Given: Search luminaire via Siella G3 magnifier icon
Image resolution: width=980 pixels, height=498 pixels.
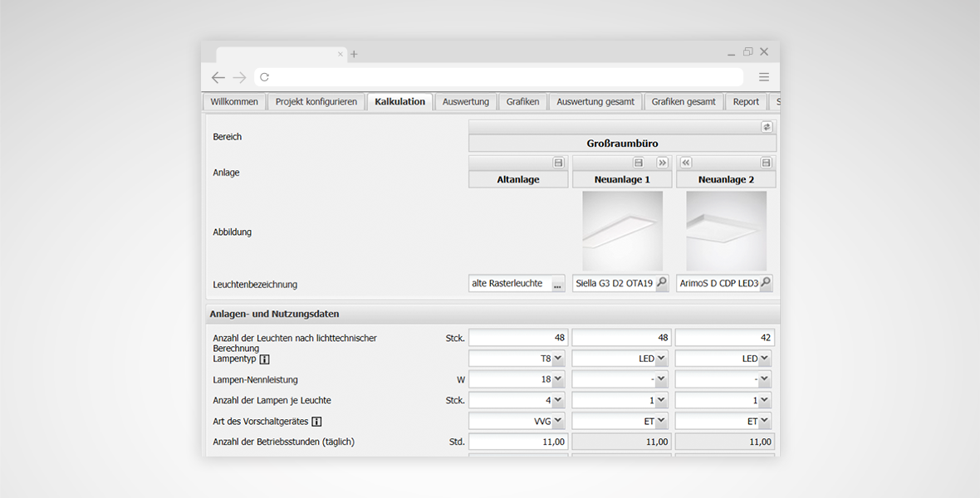Looking at the screenshot, I should coord(661,283).
